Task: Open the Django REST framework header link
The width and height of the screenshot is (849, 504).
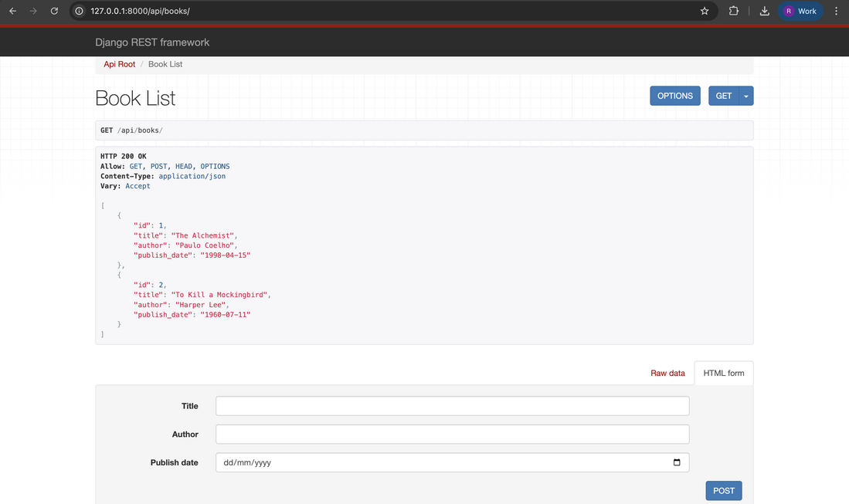Action: 152,42
